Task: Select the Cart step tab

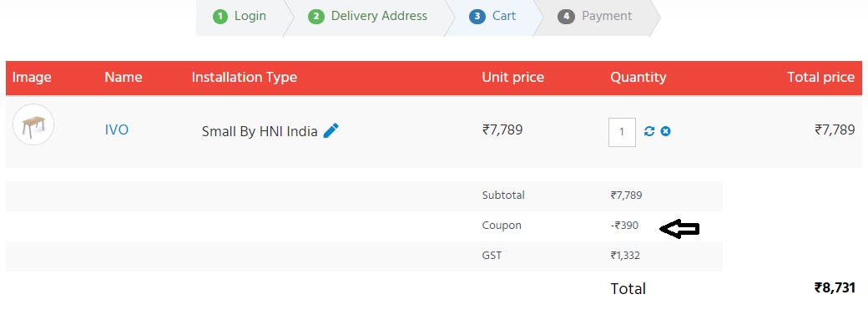Action: (x=492, y=18)
